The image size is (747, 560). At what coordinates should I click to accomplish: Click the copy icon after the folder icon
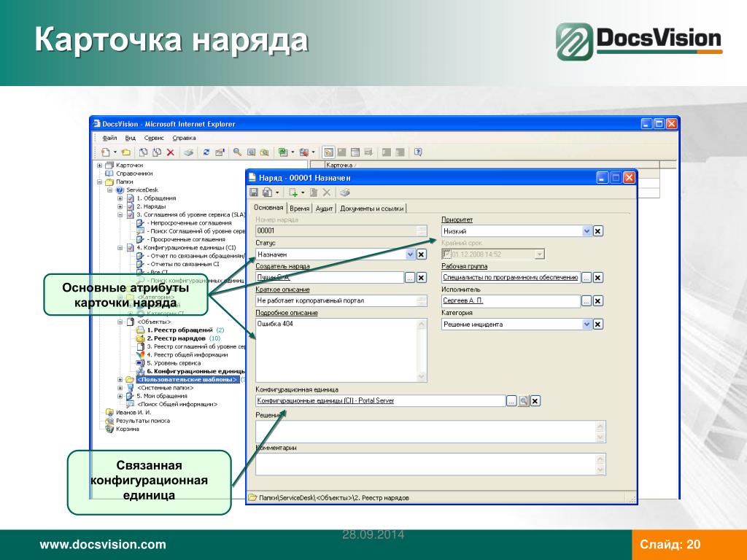click(143, 152)
